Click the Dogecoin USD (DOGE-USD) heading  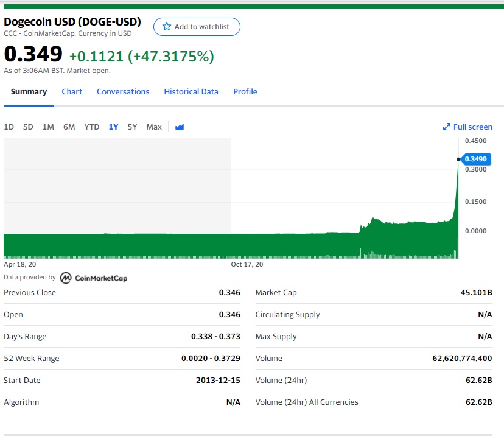pos(72,21)
